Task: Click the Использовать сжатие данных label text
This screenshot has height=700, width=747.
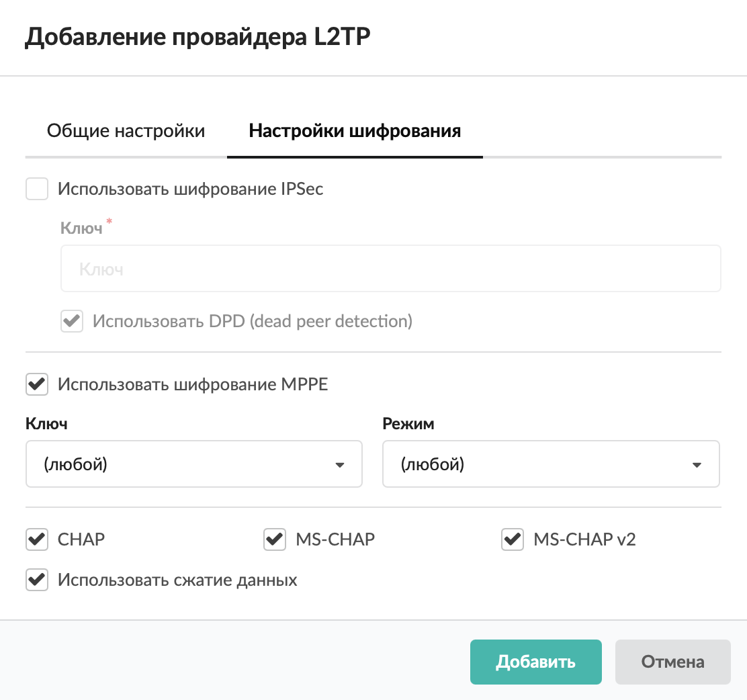Action: click(x=177, y=580)
